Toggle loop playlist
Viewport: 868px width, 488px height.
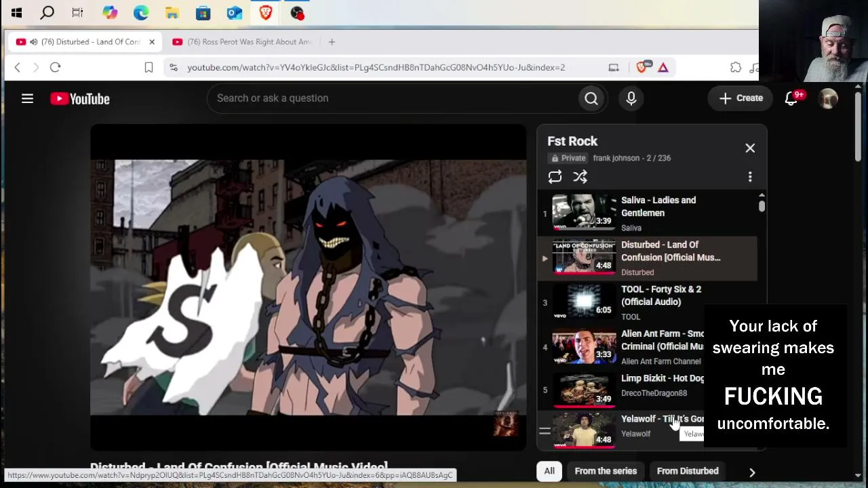click(555, 177)
